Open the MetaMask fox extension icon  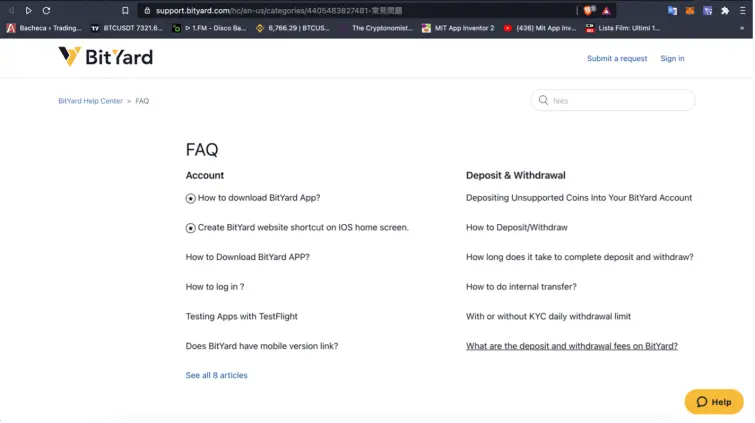(x=690, y=11)
